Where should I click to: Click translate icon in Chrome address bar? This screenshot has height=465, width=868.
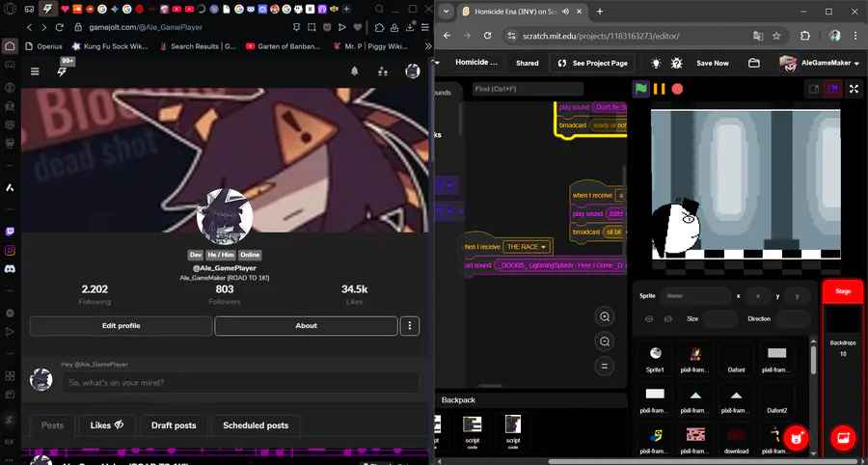(758, 36)
